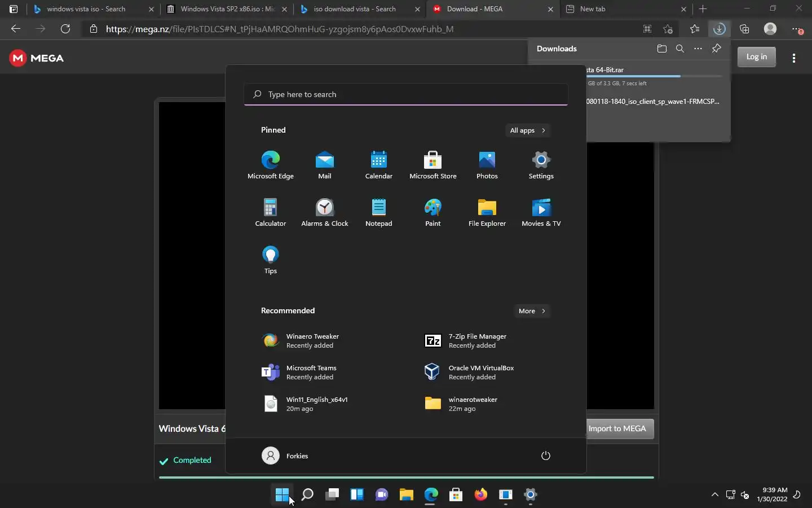The height and width of the screenshot is (508, 812).
Task: Launch Notepad from pinned apps
Action: pos(379,212)
